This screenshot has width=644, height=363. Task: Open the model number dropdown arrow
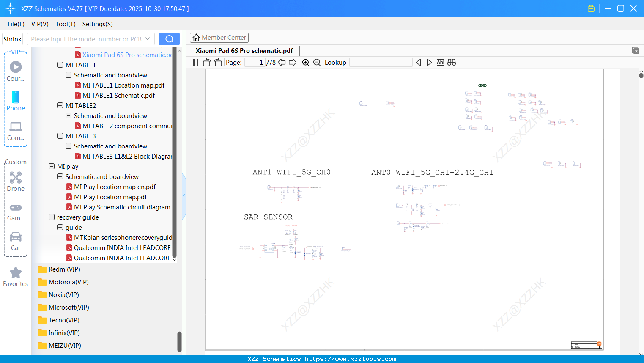click(x=148, y=39)
